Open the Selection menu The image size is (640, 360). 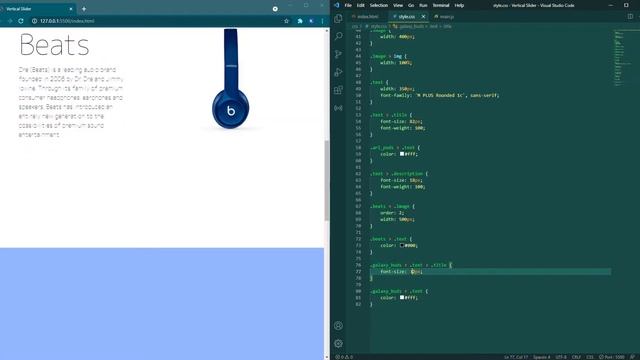pos(379,5)
